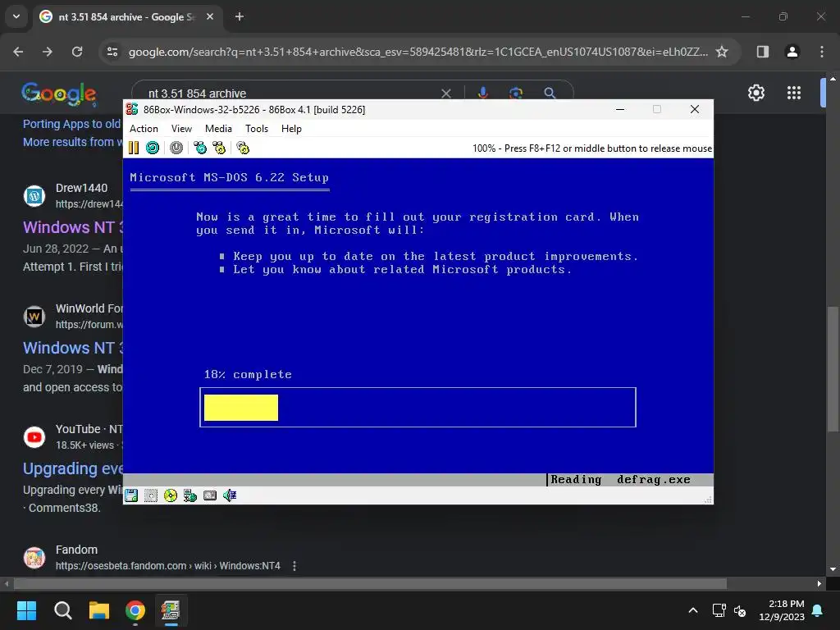Open 'More results from' link
This screenshot has width=840, height=630.
pos(72,142)
